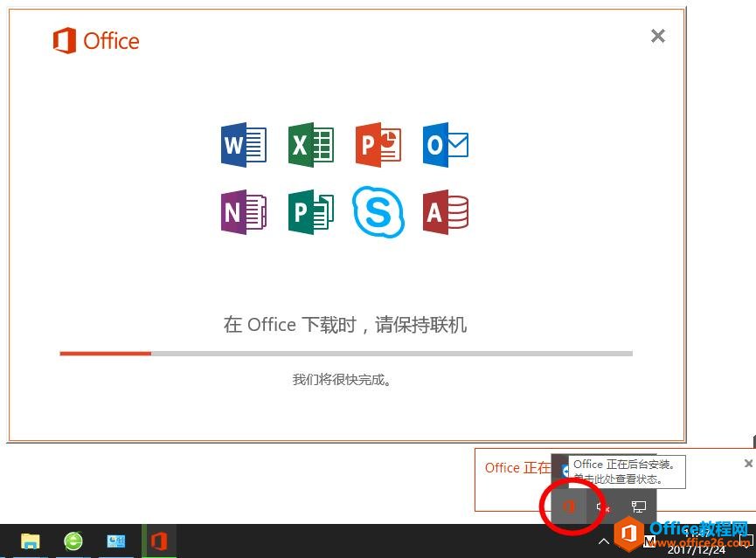
Task: Click the Office icon in the system tray
Action: (x=569, y=506)
